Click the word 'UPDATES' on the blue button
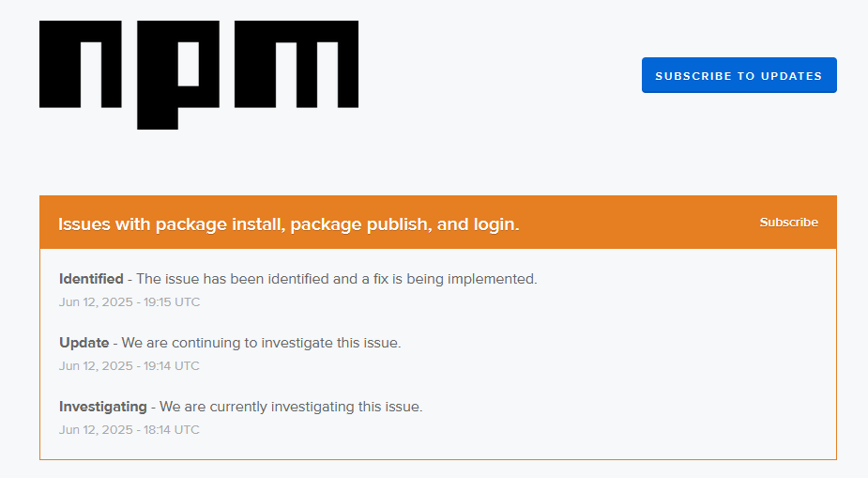 click(x=792, y=76)
